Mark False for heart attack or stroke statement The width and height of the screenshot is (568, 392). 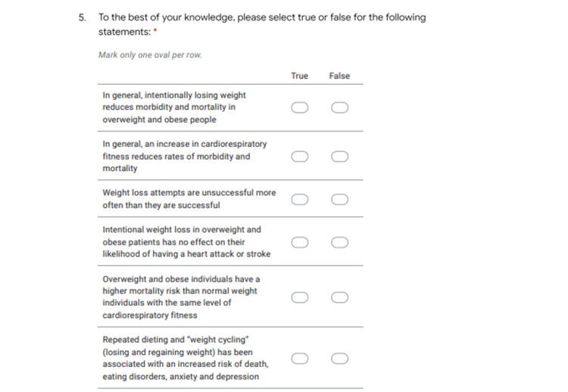339,242
